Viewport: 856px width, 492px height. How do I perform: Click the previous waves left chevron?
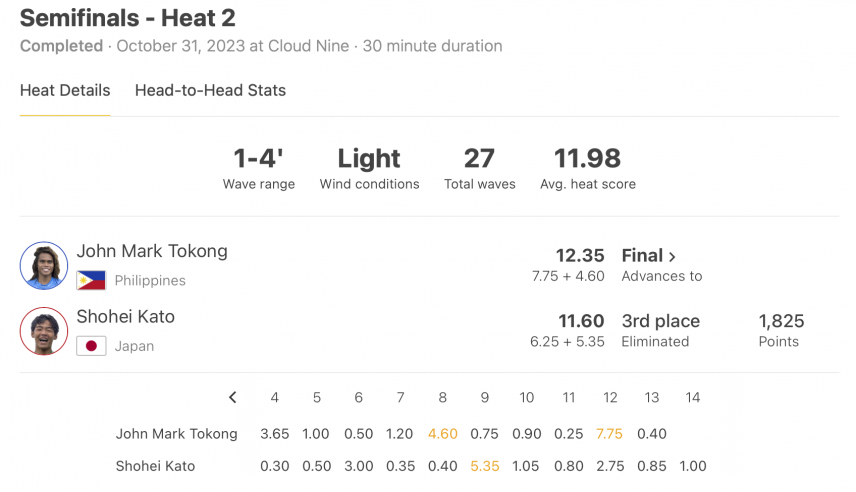[233, 397]
